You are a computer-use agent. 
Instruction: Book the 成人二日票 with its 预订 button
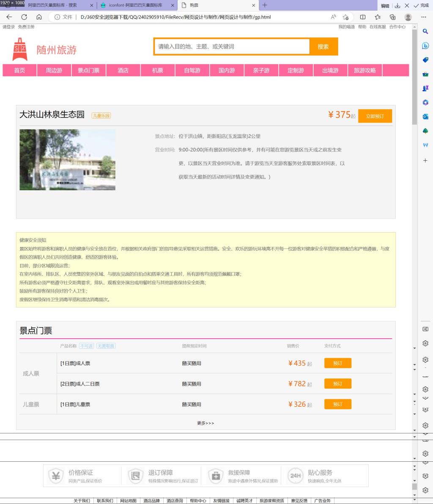[337, 384]
